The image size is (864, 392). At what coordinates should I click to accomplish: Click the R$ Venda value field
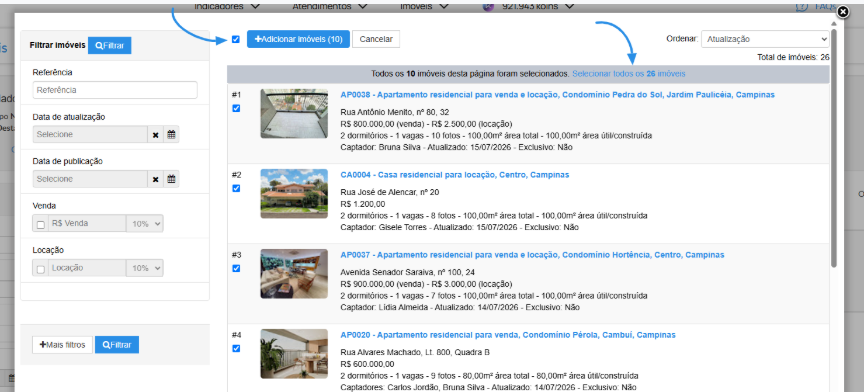tap(88, 223)
